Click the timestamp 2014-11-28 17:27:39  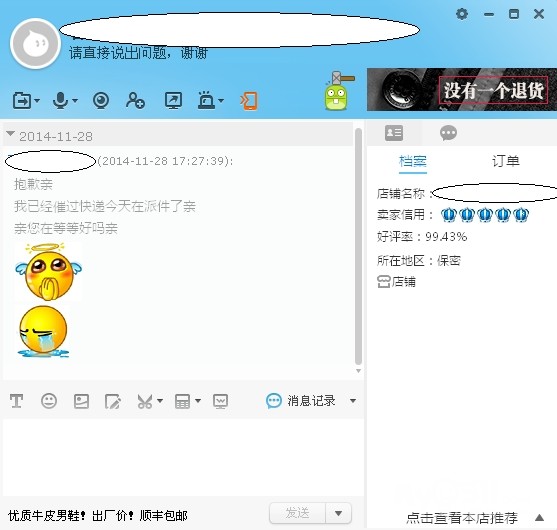(x=165, y=161)
